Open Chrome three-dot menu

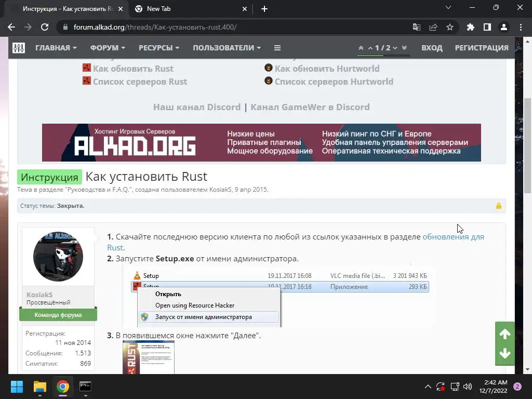pos(521,27)
